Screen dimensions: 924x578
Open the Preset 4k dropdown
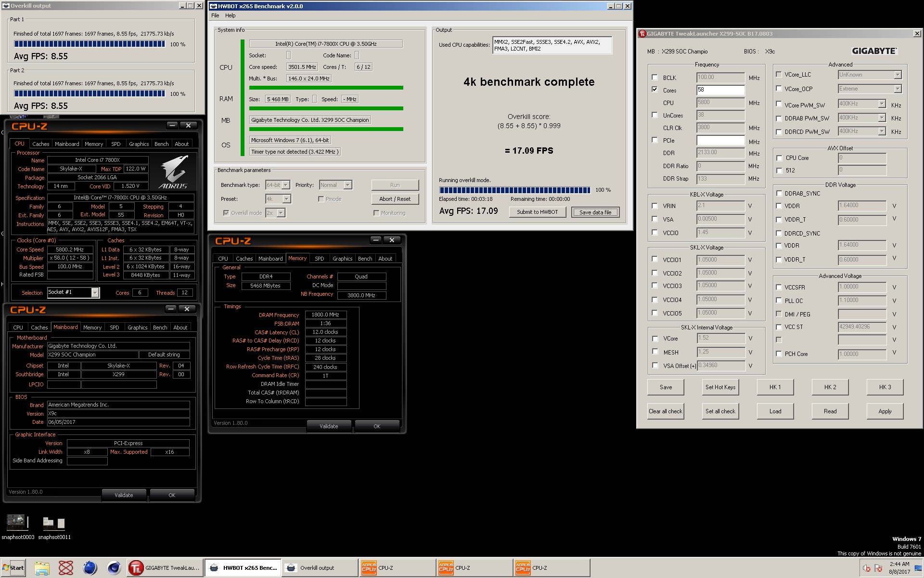tap(287, 199)
